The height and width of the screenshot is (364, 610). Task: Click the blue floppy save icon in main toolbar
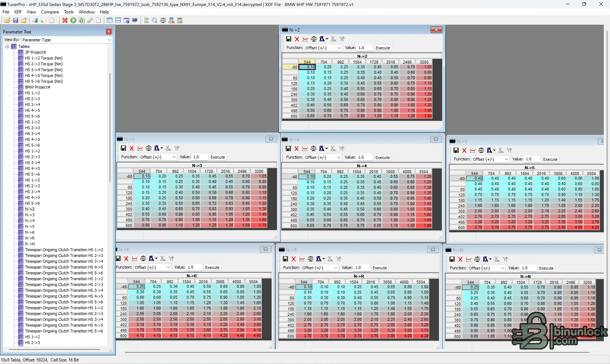pos(15,20)
